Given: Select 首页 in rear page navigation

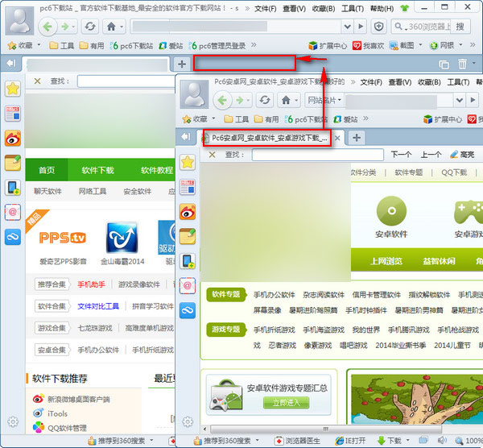Looking at the screenshot, I should (x=47, y=170).
